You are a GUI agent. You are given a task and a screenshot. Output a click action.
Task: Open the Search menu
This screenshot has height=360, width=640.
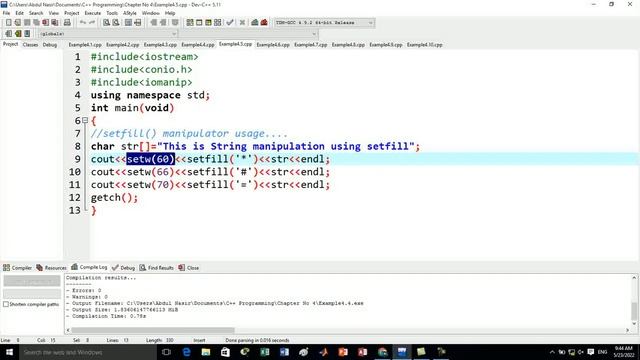click(x=36, y=13)
